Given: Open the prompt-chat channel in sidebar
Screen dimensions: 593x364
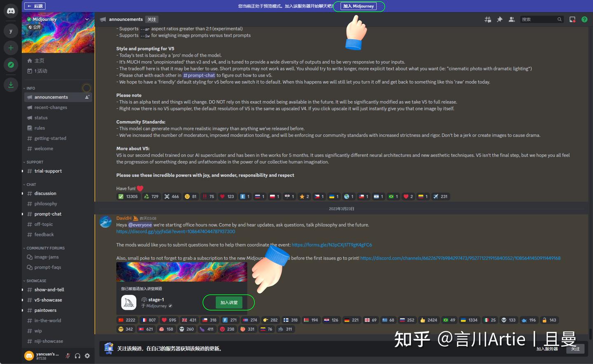Looking at the screenshot, I should pyautogui.click(x=58, y=214).
